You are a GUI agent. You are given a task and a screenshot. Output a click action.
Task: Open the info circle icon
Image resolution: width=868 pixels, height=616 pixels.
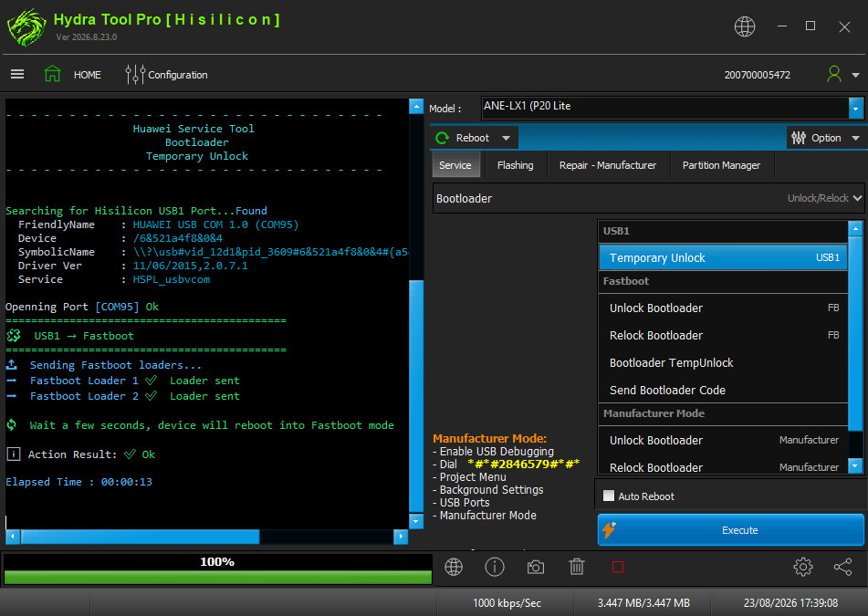(495, 567)
